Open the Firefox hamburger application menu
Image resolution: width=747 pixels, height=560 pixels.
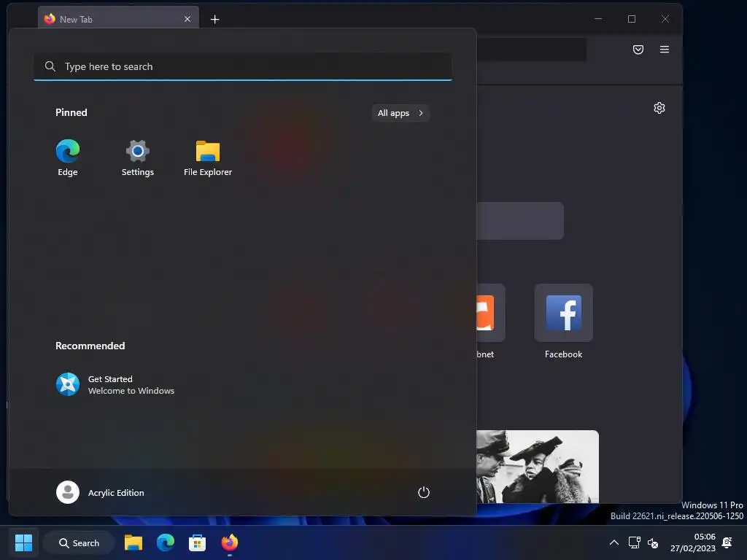point(665,50)
